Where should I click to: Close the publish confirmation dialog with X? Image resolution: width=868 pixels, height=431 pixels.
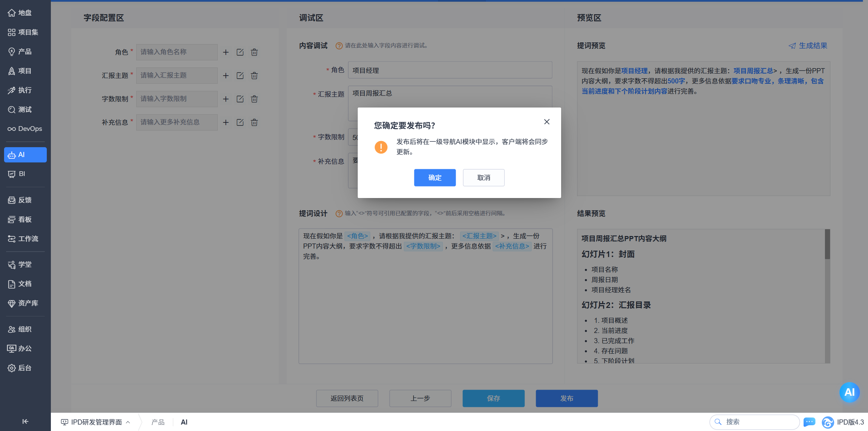(547, 122)
